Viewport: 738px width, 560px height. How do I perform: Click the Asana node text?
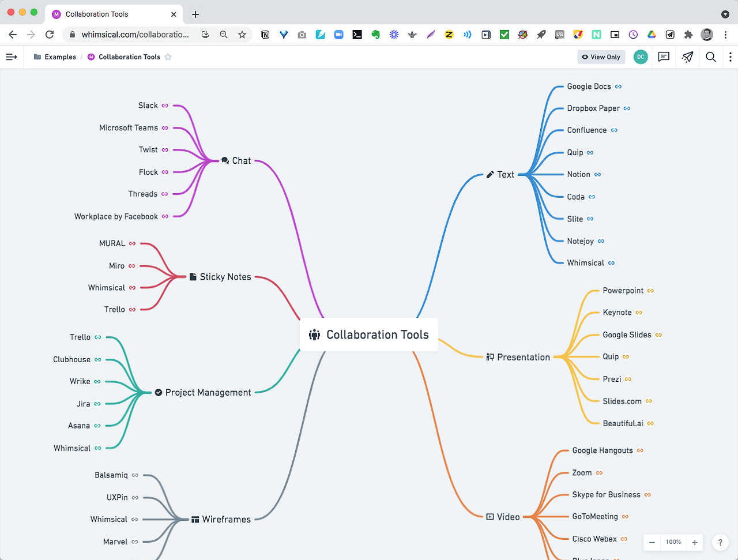click(x=79, y=426)
